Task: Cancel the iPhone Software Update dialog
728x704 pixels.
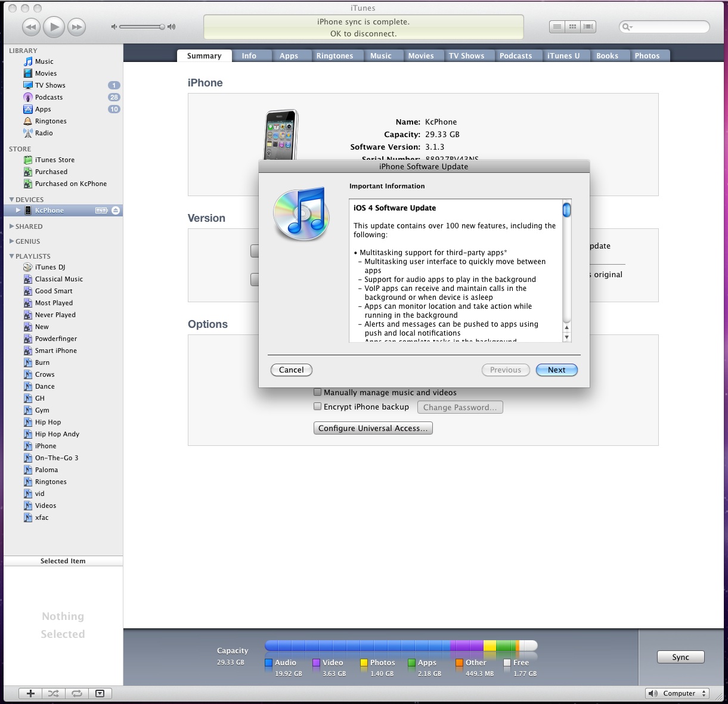Action: [292, 370]
